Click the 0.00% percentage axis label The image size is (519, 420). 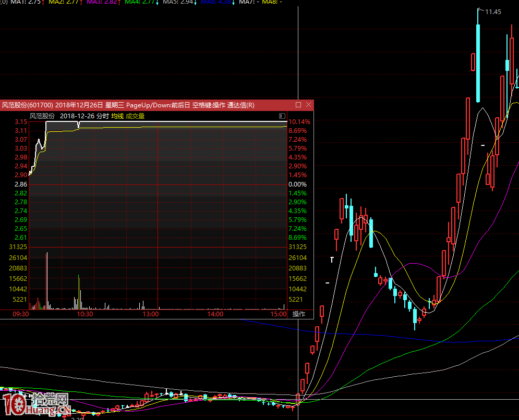297,184
